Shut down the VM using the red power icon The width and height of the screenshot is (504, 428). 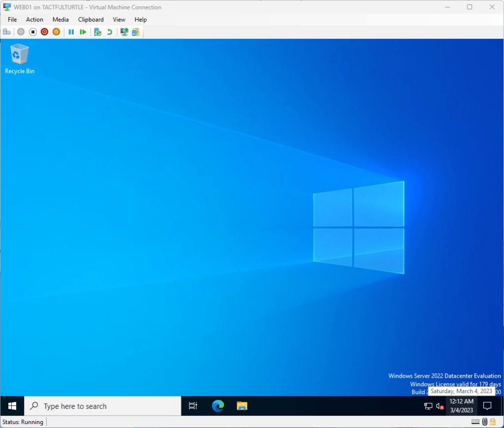44,32
